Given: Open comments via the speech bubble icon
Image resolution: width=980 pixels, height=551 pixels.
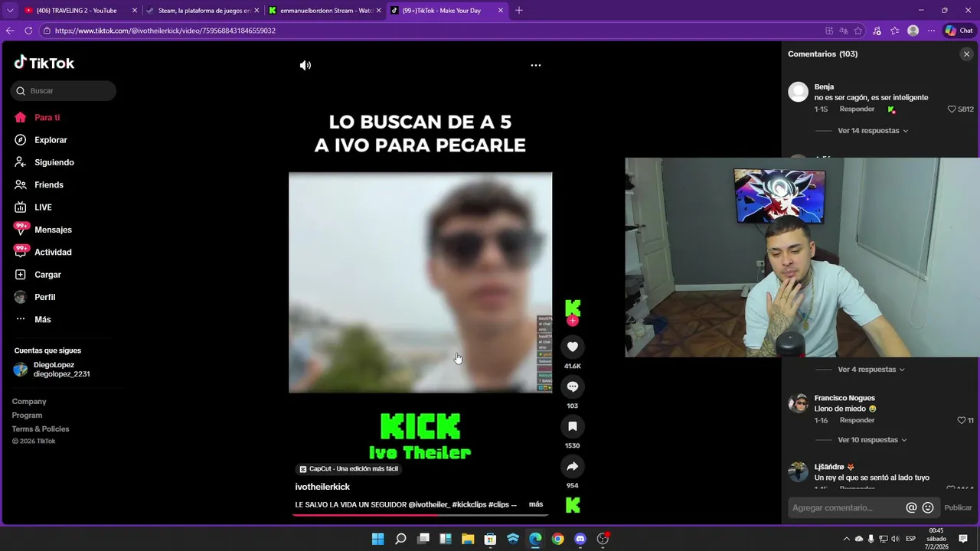Looking at the screenshot, I should (572, 386).
